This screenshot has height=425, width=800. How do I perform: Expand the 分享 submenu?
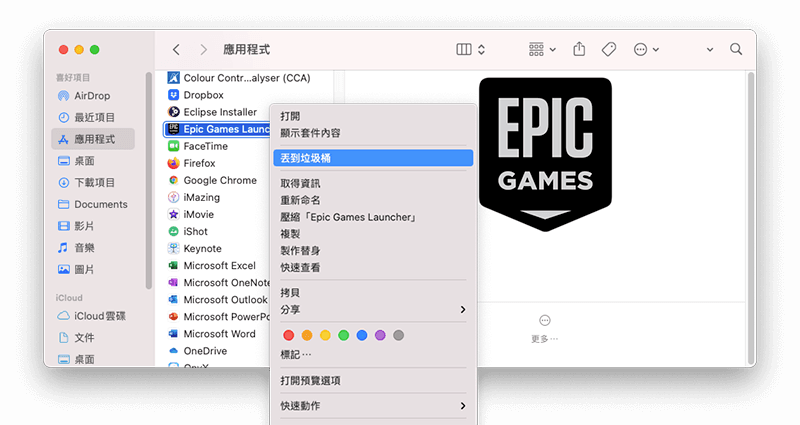pos(373,310)
